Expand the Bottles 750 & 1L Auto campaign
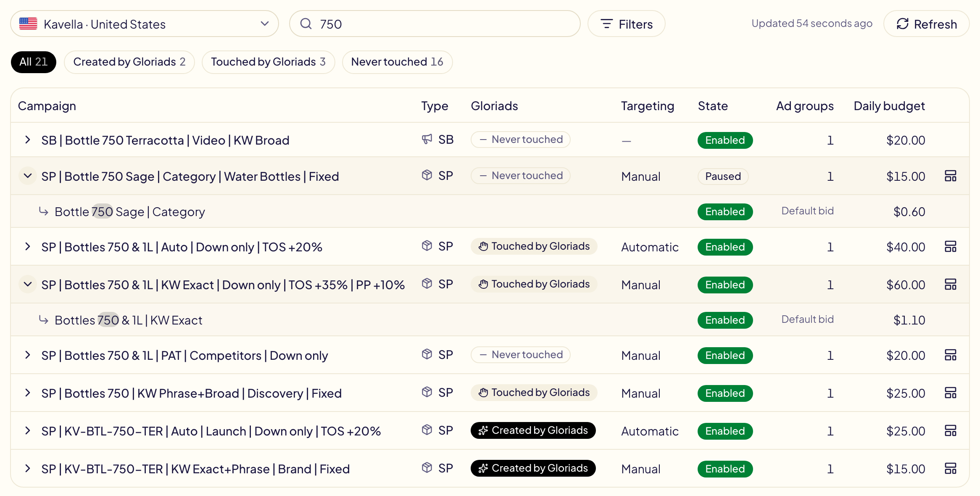980x496 pixels. [28, 247]
